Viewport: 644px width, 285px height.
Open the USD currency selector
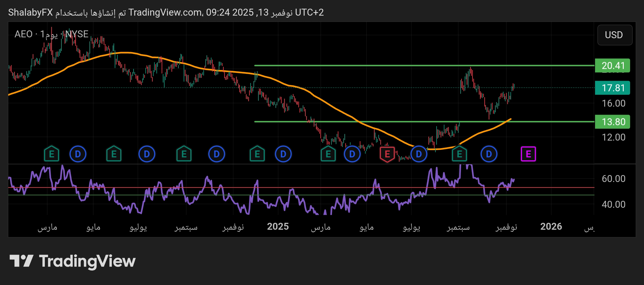(614, 35)
